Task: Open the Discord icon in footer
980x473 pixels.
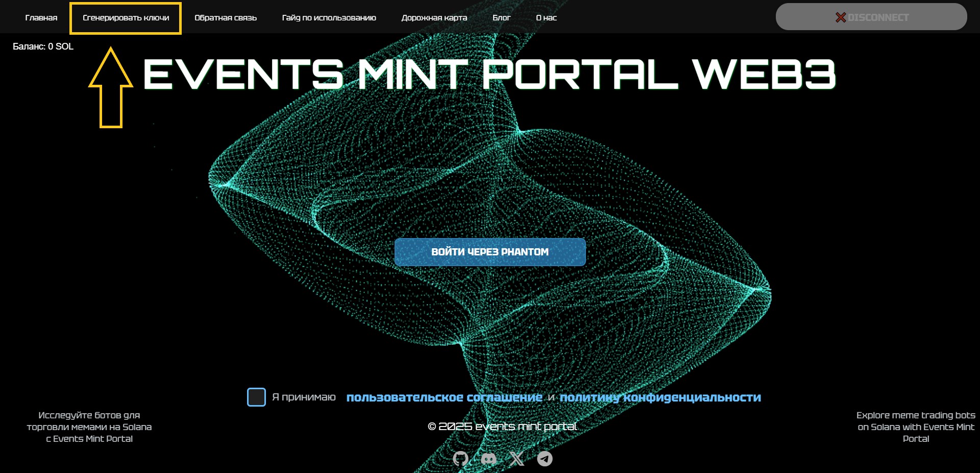Action: pos(488,459)
